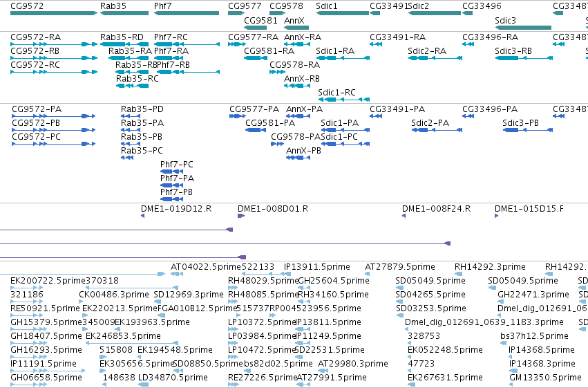Click EST GH22471.3prime
Image resolution: width=588 pixels, height=388 pixels.
click(502, 302)
